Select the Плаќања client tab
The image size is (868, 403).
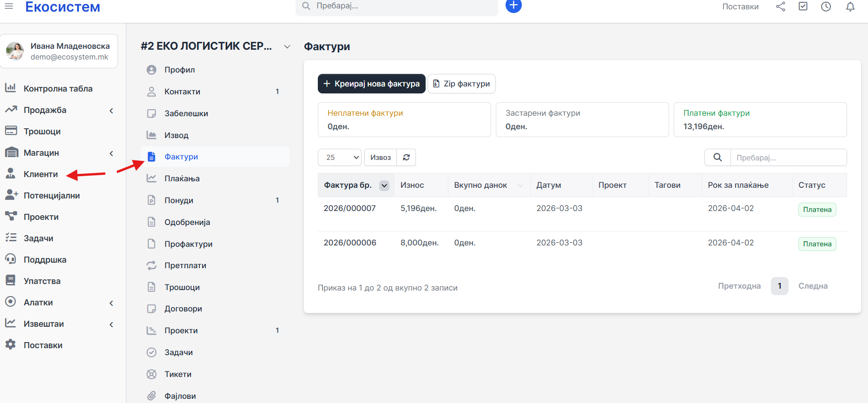[x=182, y=178]
